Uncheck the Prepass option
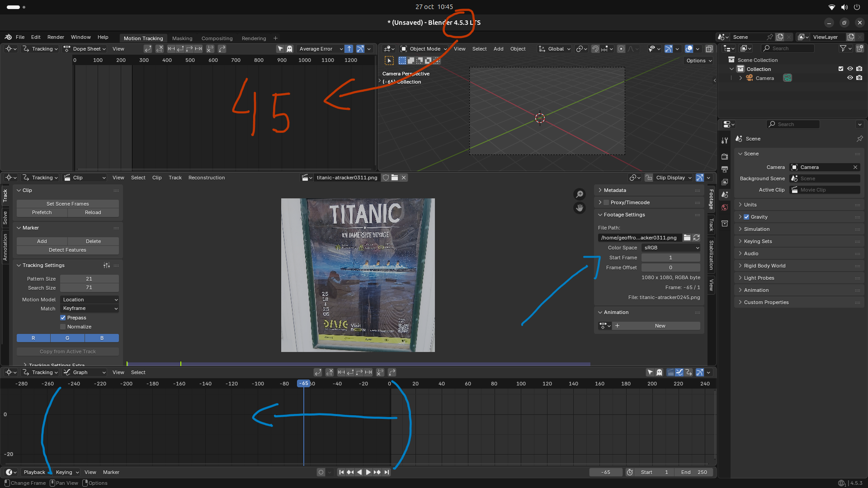This screenshot has width=868, height=488. (x=63, y=318)
